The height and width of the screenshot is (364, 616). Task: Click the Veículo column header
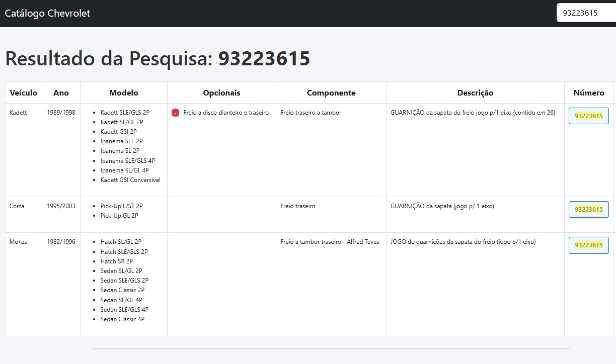23,93
